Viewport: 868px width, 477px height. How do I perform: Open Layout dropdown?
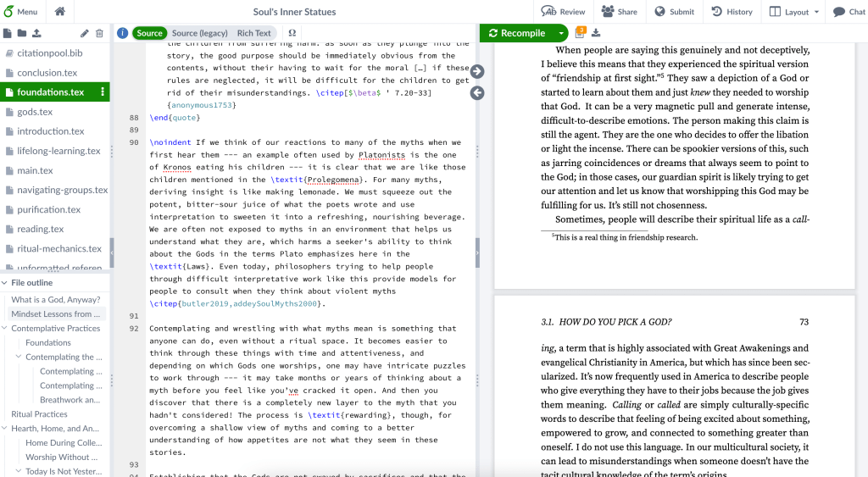click(794, 12)
